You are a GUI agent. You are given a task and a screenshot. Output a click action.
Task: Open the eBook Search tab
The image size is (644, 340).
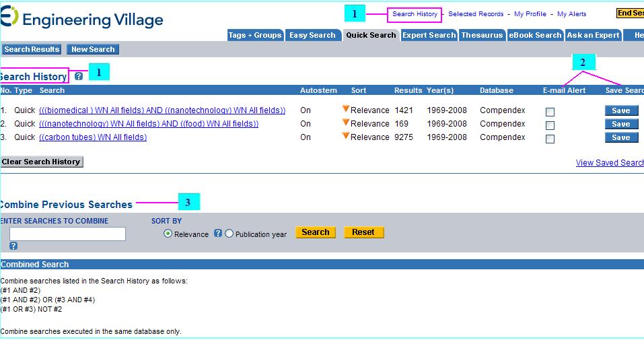coord(535,36)
